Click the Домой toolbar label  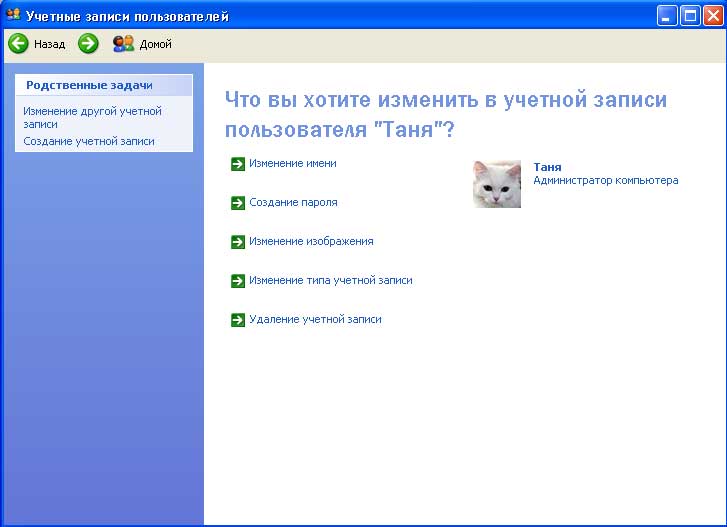pyautogui.click(x=155, y=44)
